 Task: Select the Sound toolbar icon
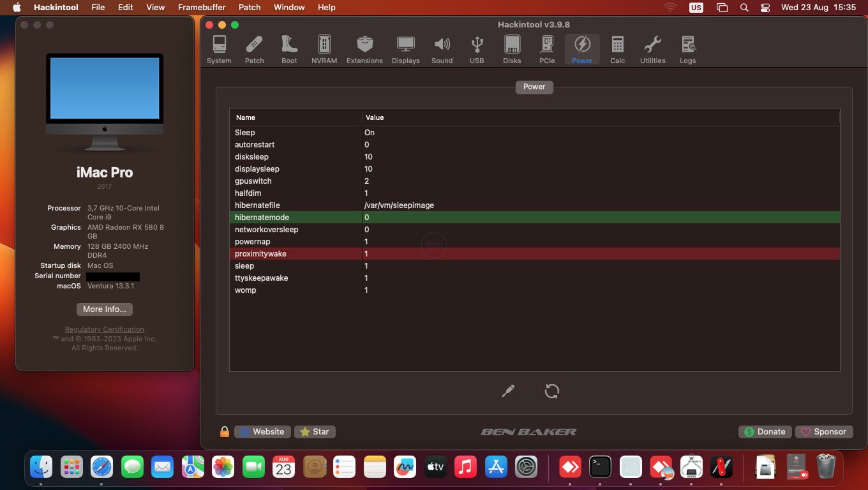tap(442, 50)
